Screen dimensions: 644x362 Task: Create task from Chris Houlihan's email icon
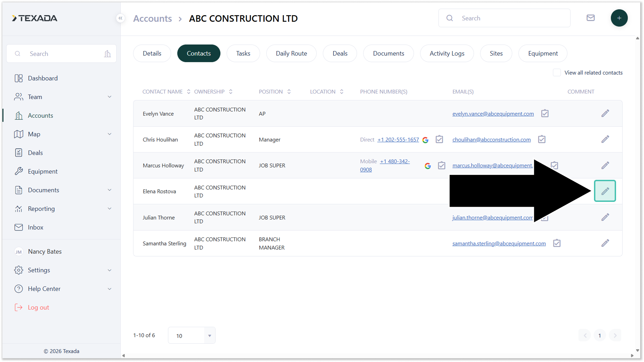(x=542, y=139)
